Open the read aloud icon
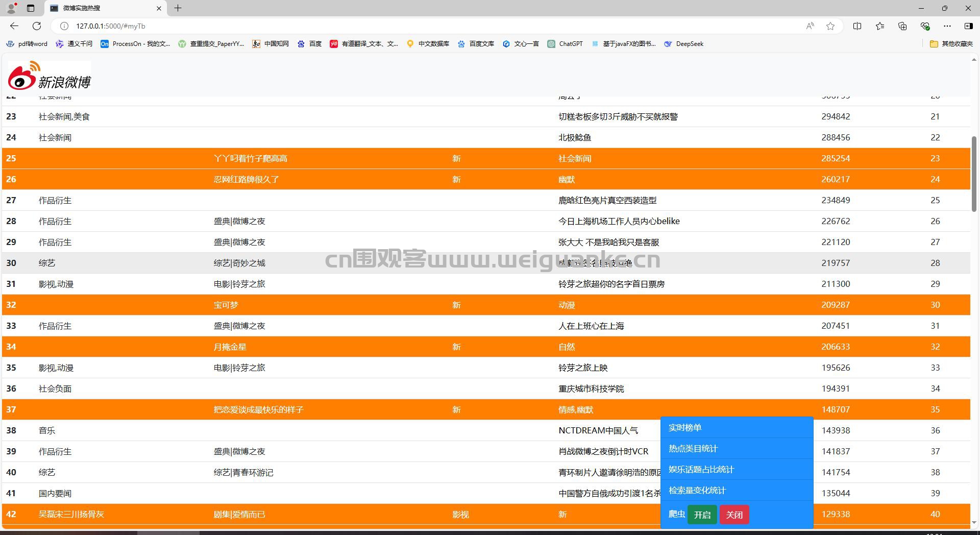The width and height of the screenshot is (980, 535). (x=810, y=26)
